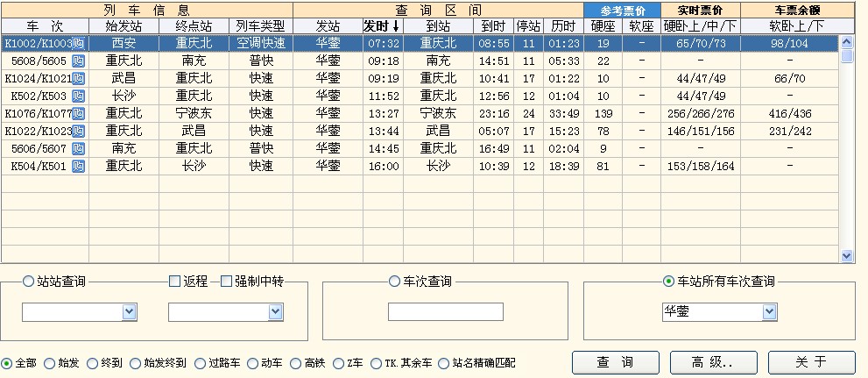The width and height of the screenshot is (868, 378).
Task: Sort by the 硬座 column header
Action: pos(603,26)
